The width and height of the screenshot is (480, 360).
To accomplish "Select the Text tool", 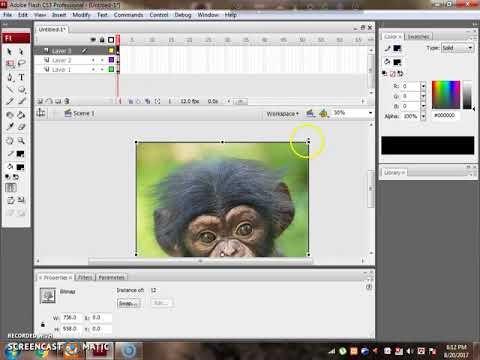I will click(22, 77).
